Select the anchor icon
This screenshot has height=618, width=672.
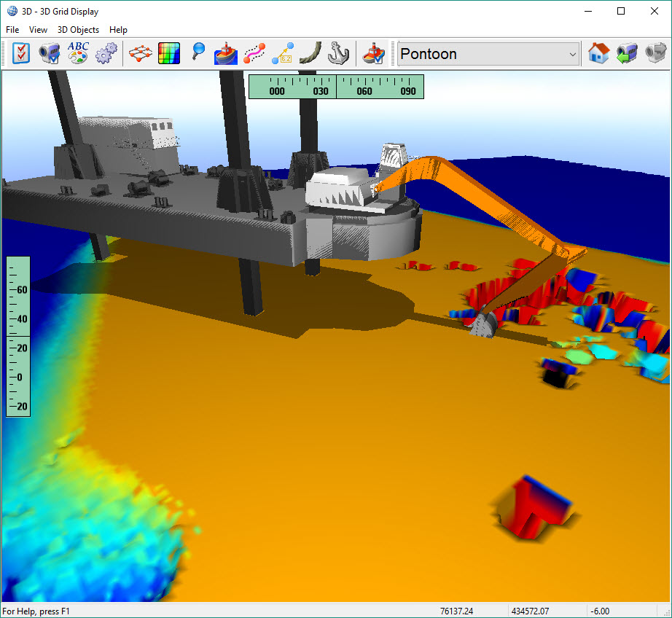[x=339, y=54]
